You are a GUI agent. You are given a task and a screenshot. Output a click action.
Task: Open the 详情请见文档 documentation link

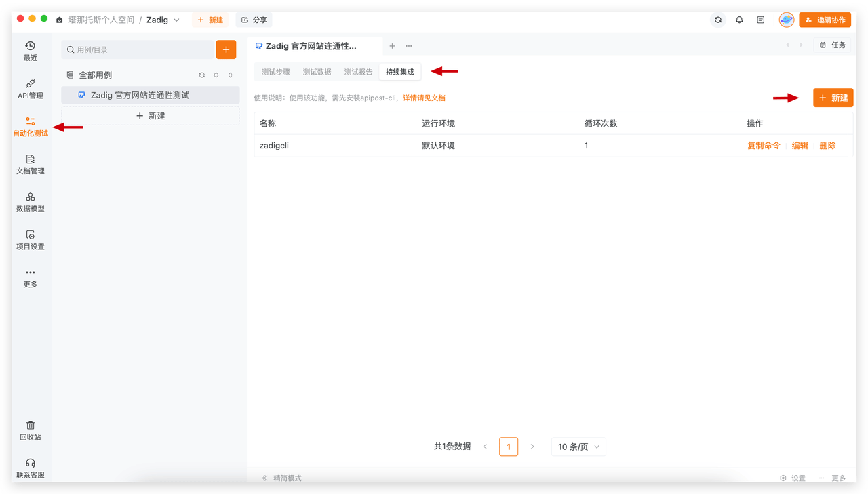[x=424, y=98]
